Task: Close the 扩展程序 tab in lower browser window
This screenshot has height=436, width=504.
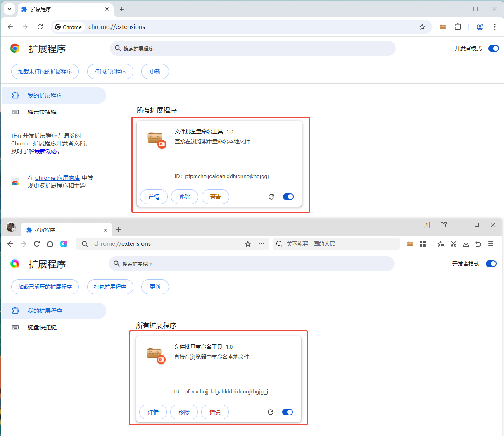Action: [105, 230]
